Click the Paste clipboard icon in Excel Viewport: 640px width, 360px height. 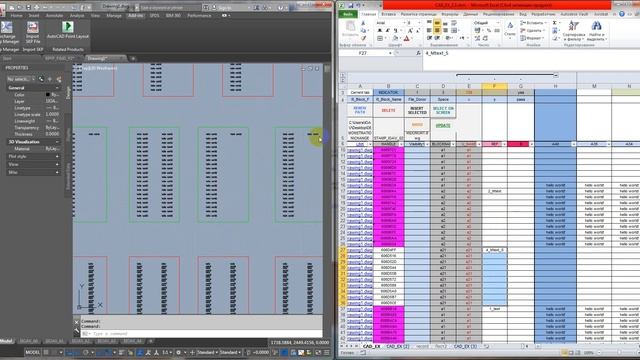pos(350,27)
